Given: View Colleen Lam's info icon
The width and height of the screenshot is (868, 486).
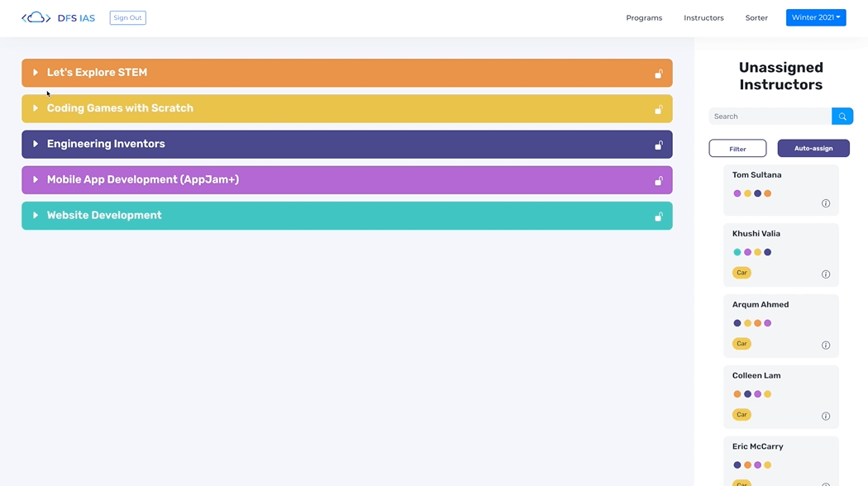Looking at the screenshot, I should [825, 417].
